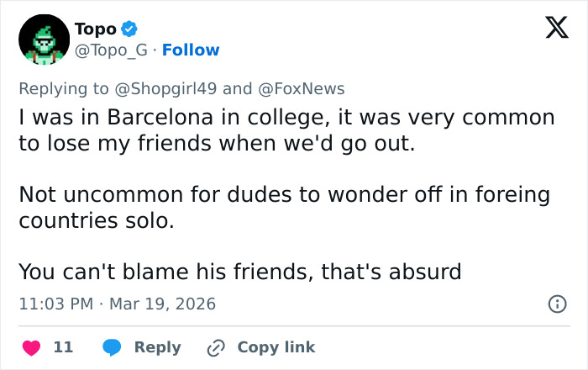Click the blue verified checkmark badge
The width and height of the screenshot is (588, 370).
click(129, 29)
